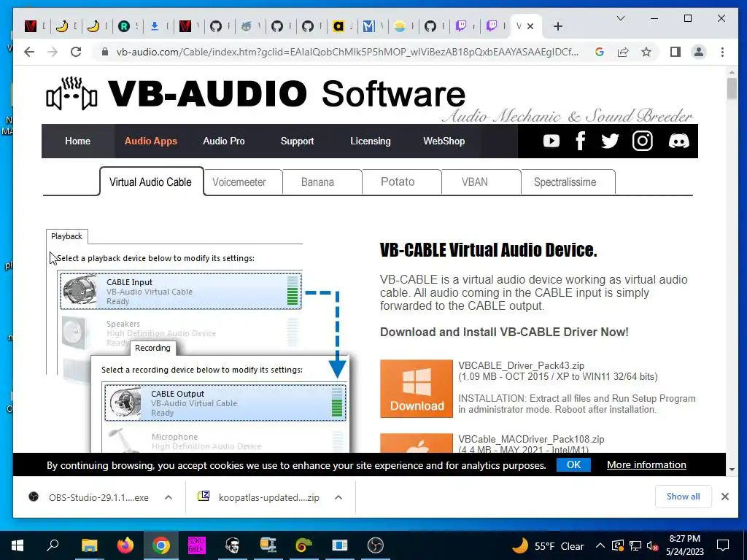The height and width of the screenshot is (560, 747).
Task: Open Firefox from taskbar
Action: tap(125, 545)
